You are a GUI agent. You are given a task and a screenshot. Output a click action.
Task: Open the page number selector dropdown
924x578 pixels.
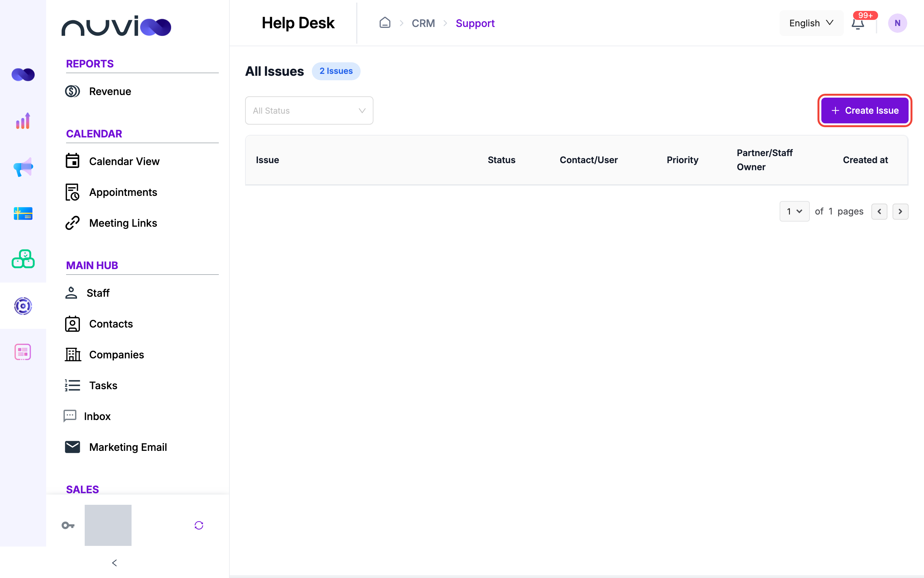(x=794, y=211)
